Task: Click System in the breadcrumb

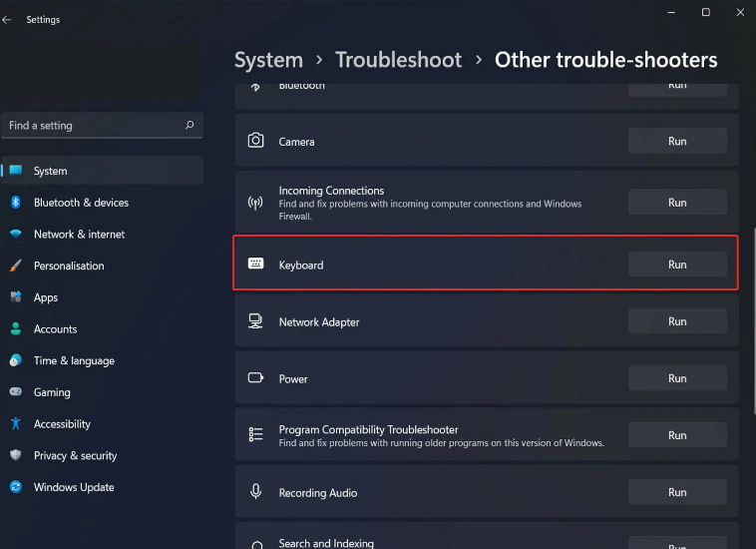Action: point(268,60)
